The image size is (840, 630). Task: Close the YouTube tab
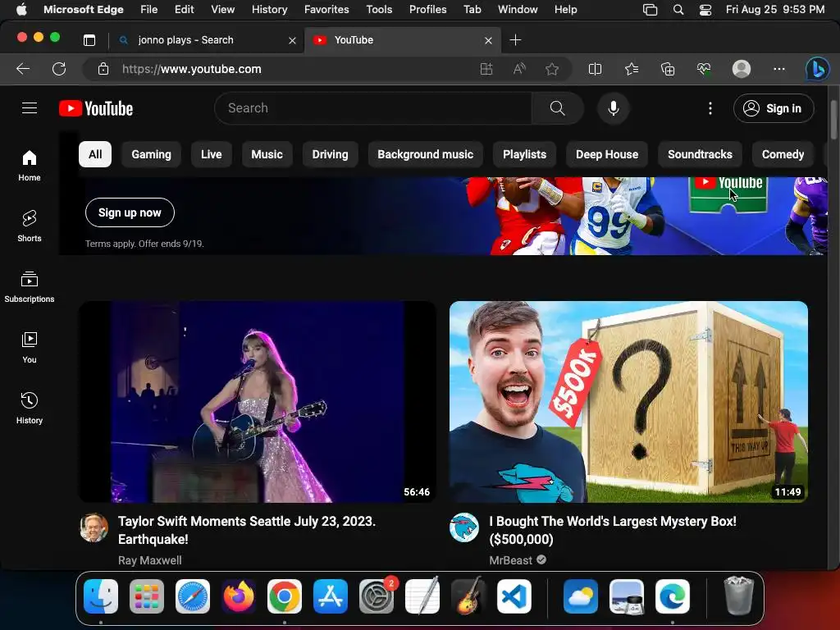(x=488, y=40)
